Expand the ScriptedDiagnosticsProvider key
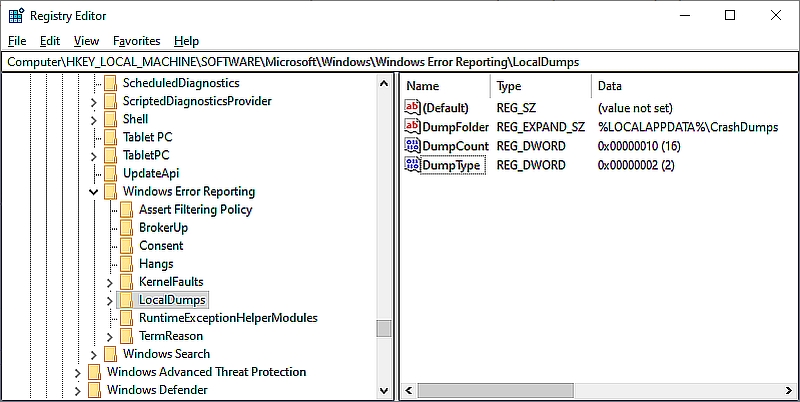Image resolution: width=800 pixels, height=402 pixels. tap(93, 103)
